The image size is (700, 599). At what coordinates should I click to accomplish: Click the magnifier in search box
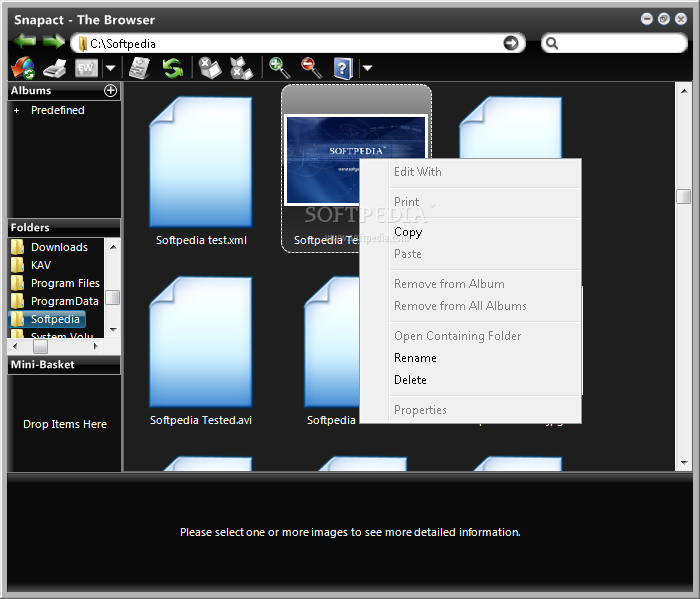pyautogui.click(x=552, y=43)
